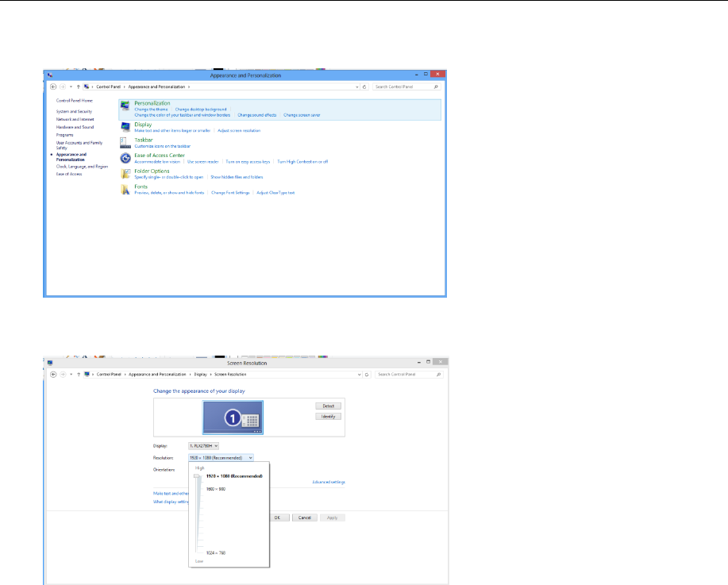728x585 pixels.
Task: Click Use screen reader link
Action: (x=203, y=162)
